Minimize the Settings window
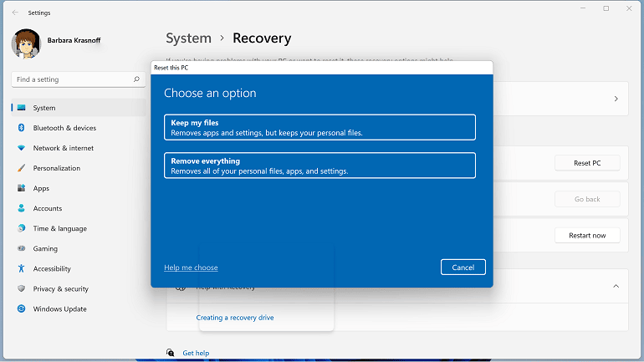Viewport: 644px width, 362px height. coord(583,8)
